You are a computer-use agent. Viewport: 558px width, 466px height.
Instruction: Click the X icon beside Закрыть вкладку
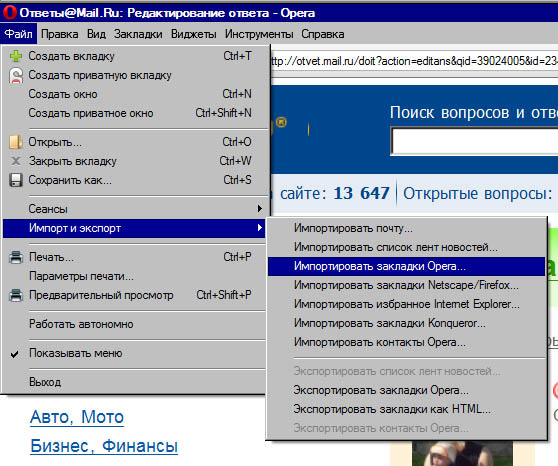pos(16,161)
